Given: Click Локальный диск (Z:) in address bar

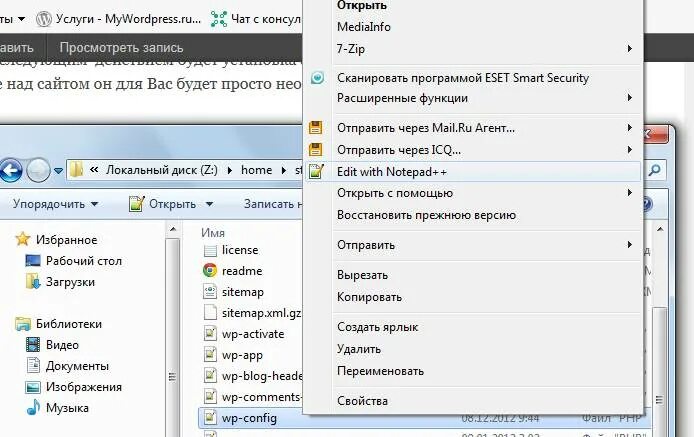Looking at the screenshot, I should [x=162, y=170].
